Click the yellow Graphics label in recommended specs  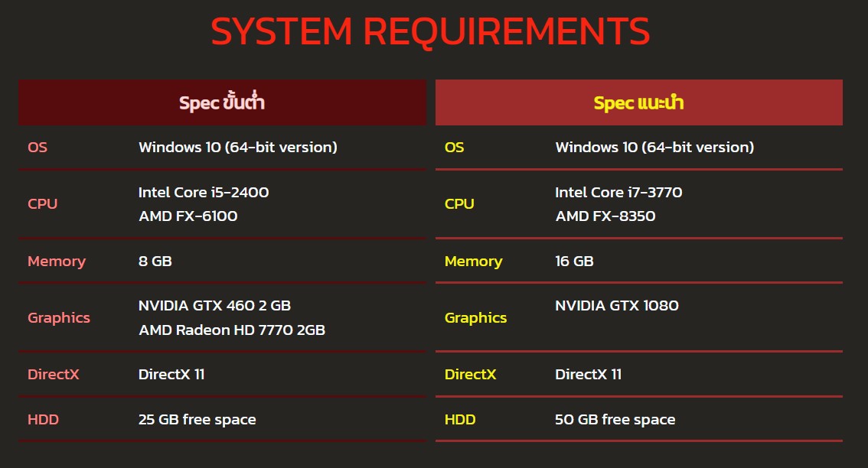point(475,317)
